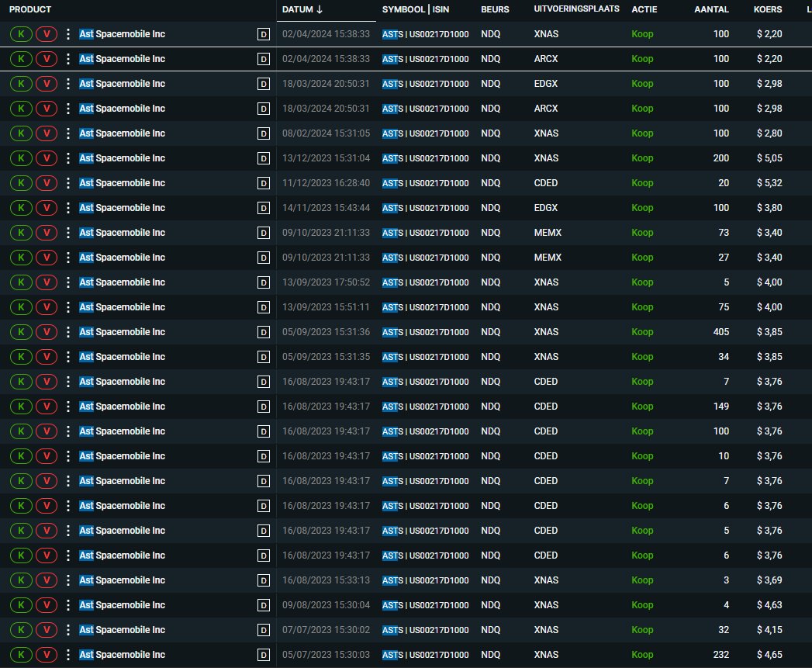This screenshot has width=812, height=668.
Task: Click the K buy icon in the 16/08/2023 row with 10 shares
Action: [x=21, y=456]
